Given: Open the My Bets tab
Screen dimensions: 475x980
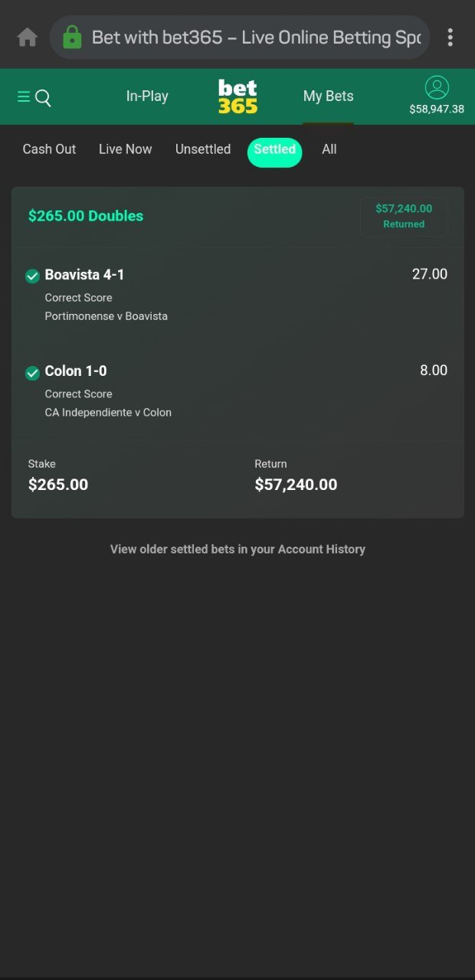Looking at the screenshot, I should tap(328, 96).
